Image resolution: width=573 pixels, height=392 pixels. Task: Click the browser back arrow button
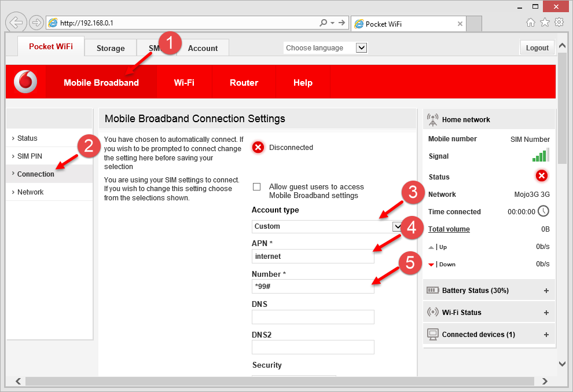click(x=16, y=23)
